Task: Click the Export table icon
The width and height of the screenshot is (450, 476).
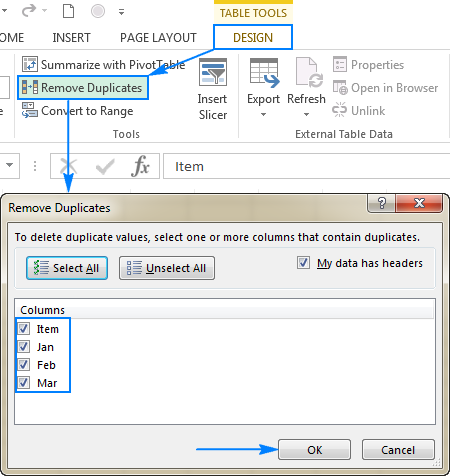Action: tap(264, 73)
